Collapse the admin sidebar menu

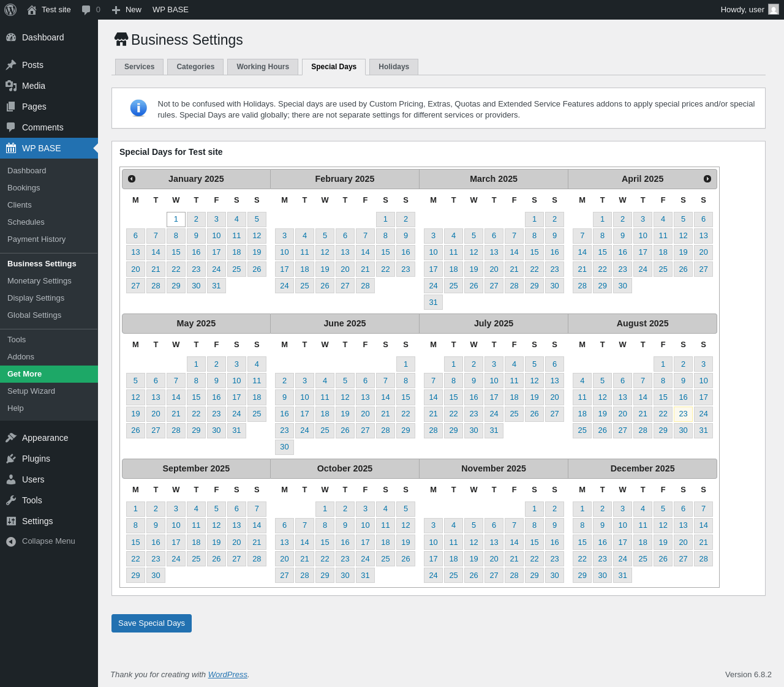[x=49, y=541]
